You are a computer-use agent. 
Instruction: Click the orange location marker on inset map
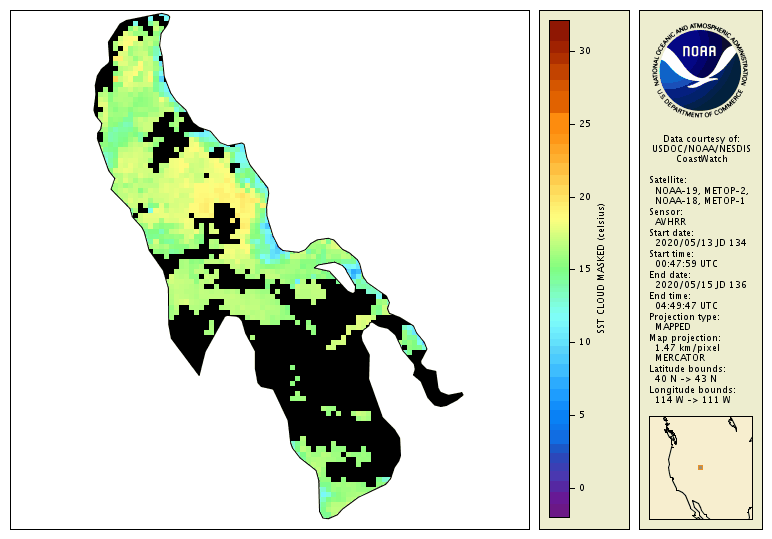[700, 468]
